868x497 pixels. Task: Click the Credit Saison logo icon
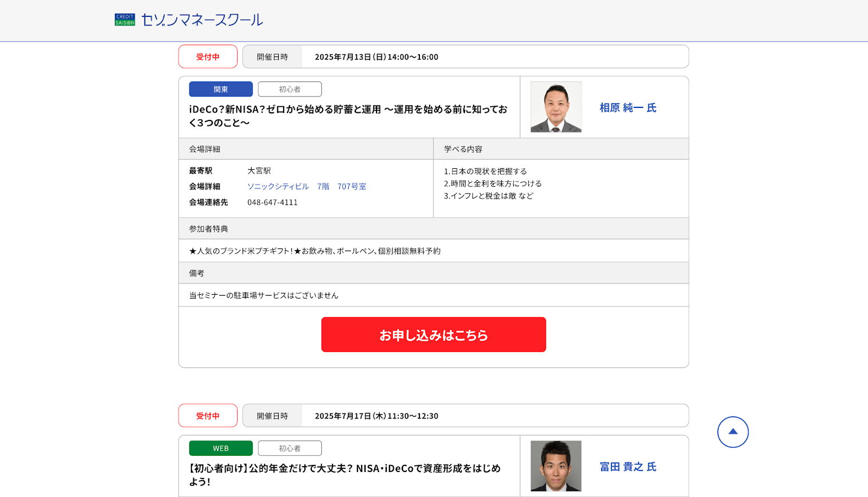[x=125, y=20]
